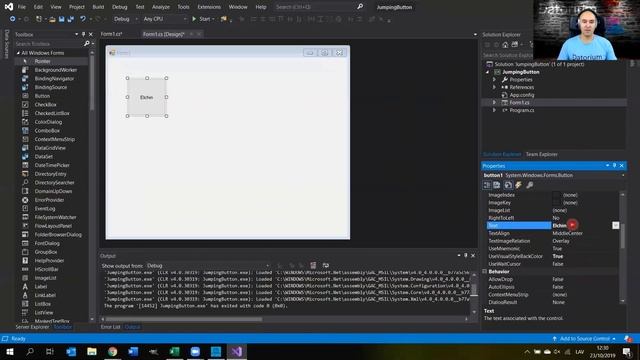The image size is (640, 360).
Task: Open File Explorer from the taskbar
Action: [92, 351]
